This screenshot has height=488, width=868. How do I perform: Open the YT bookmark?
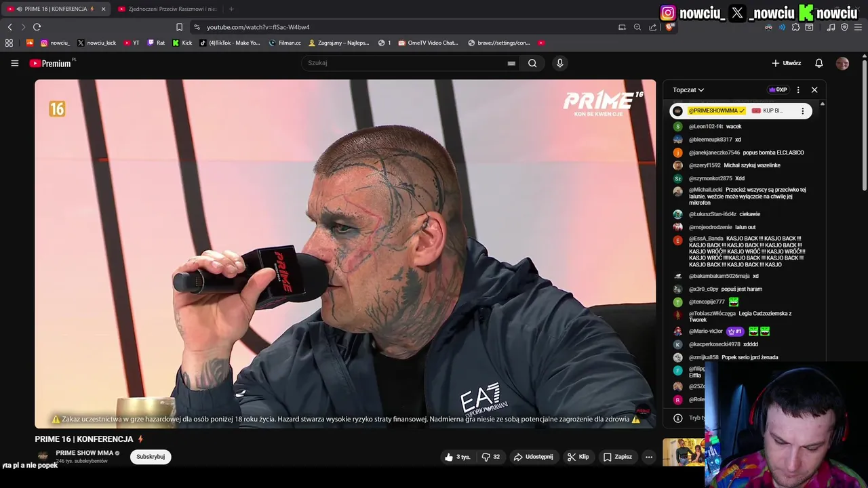132,43
